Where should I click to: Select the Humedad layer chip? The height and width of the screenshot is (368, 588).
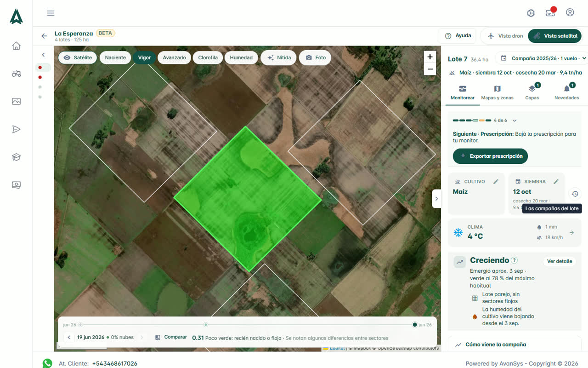point(241,57)
